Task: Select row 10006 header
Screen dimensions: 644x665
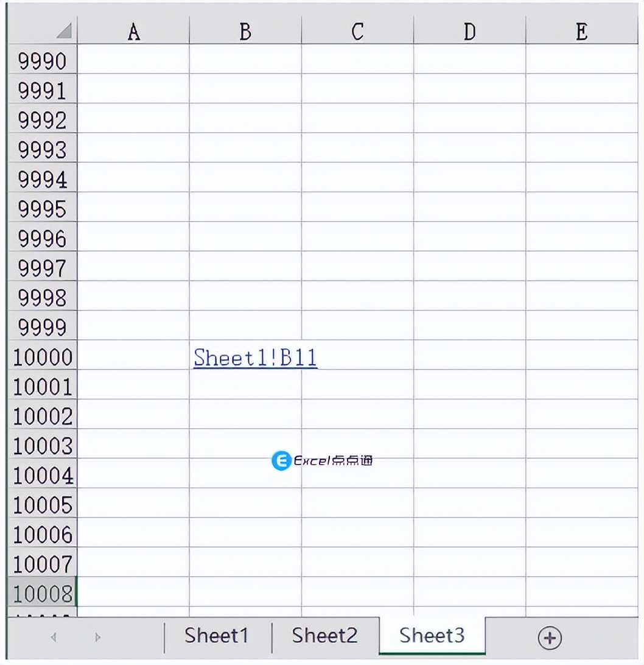Action: click(43, 532)
